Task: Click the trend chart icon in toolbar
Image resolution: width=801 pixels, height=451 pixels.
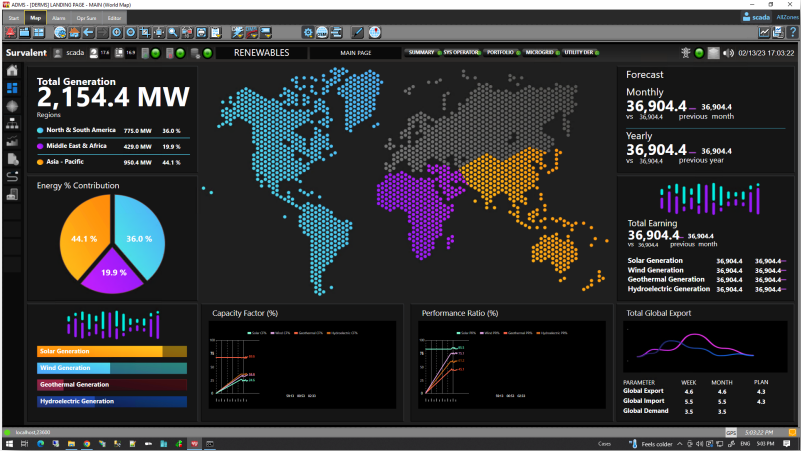Action: pos(765,33)
